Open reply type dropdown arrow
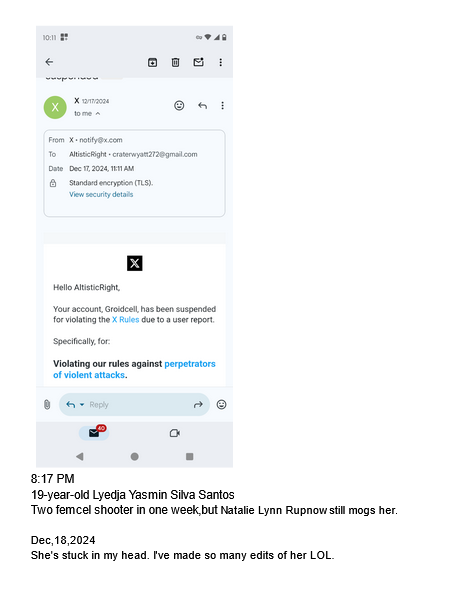 point(82,404)
